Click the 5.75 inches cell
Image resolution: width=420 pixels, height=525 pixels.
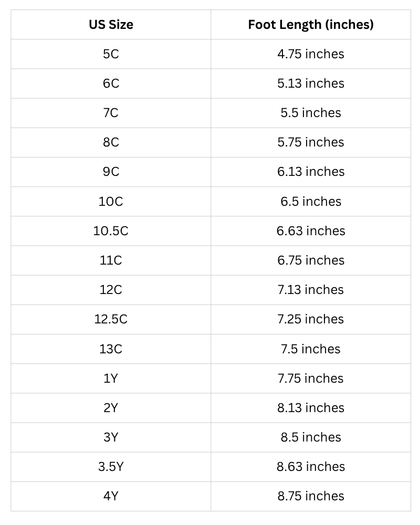[x=311, y=142]
